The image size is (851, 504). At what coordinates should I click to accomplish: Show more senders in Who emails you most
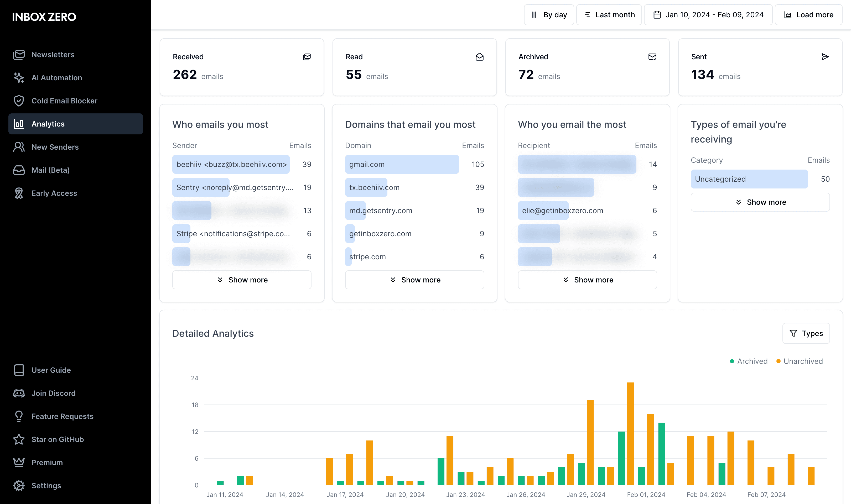pyautogui.click(x=242, y=280)
